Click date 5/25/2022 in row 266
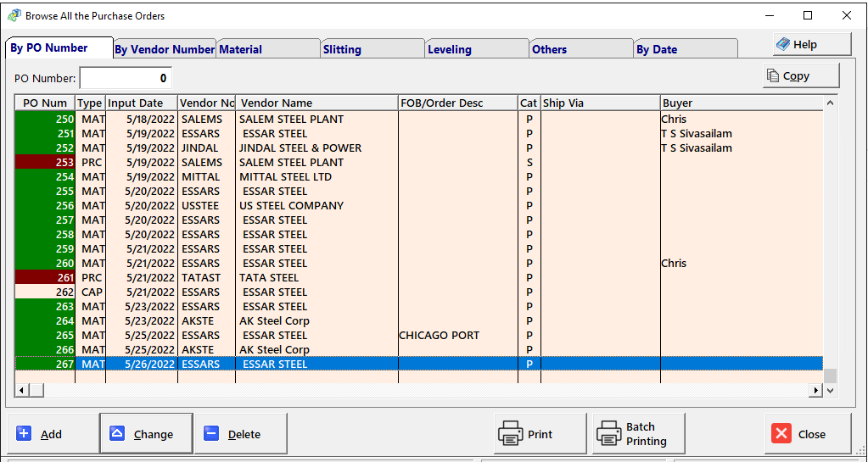The height and width of the screenshot is (462, 868). pyautogui.click(x=142, y=349)
